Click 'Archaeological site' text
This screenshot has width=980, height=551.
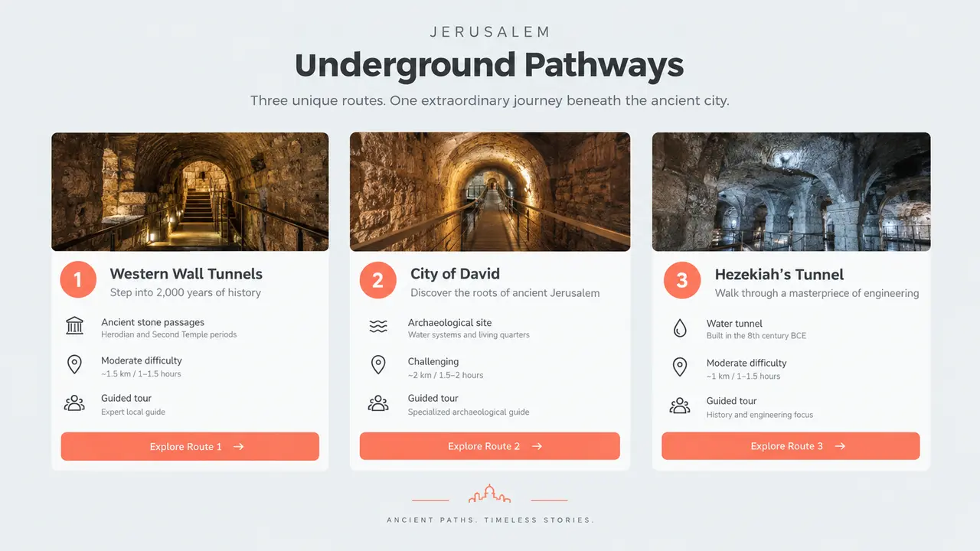click(x=449, y=323)
